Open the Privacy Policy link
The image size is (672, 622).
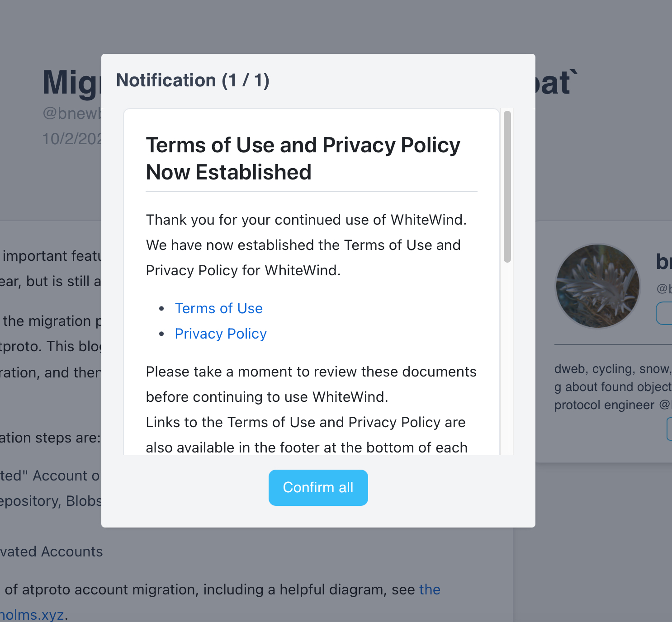[221, 334]
